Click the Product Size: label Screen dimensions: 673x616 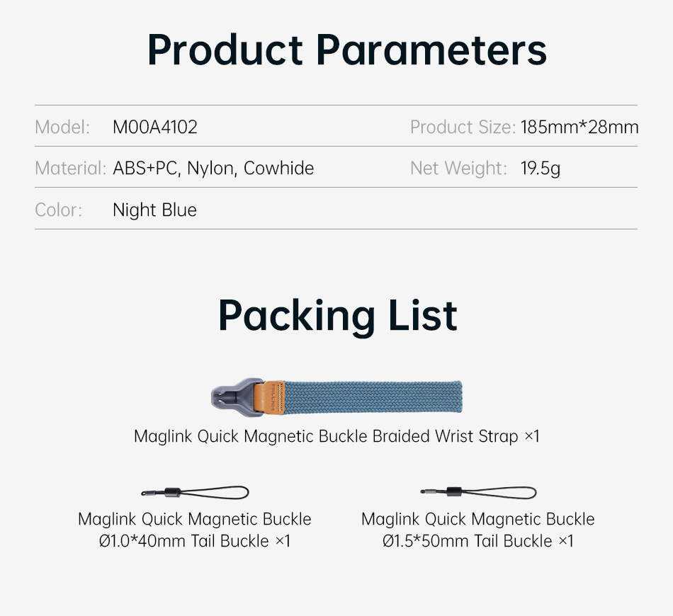[463, 127]
